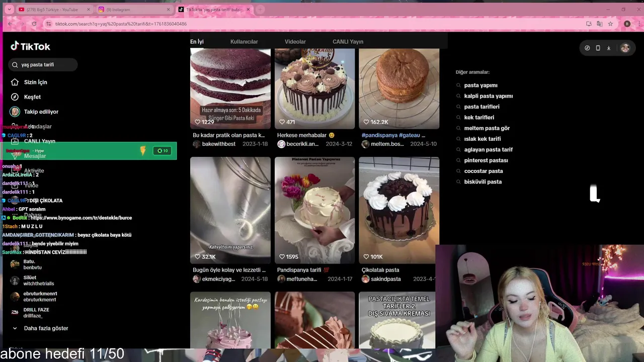Open Takip ediliyor feed
This screenshot has width=644, height=362.
pos(41,112)
